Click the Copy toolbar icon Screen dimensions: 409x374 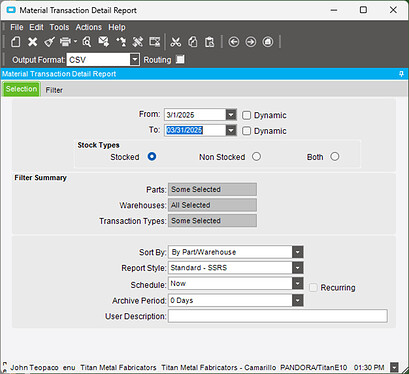193,42
